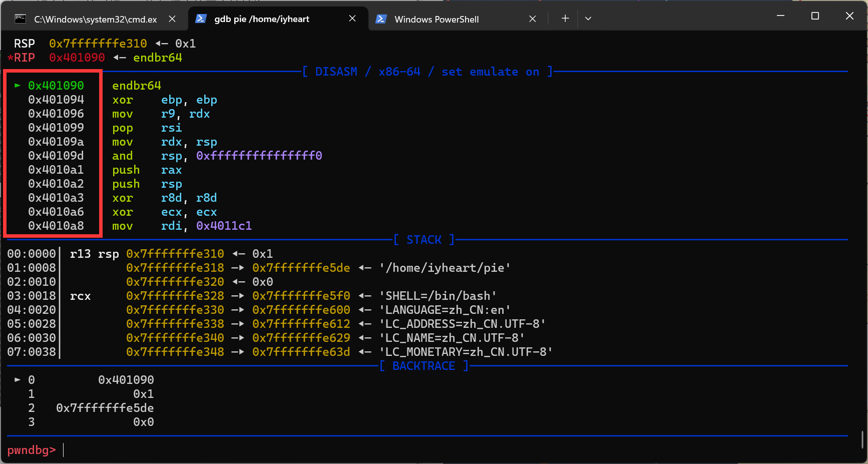This screenshot has width=868, height=464.
Task: Maximize the terminal window
Action: (x=815, y=16)
